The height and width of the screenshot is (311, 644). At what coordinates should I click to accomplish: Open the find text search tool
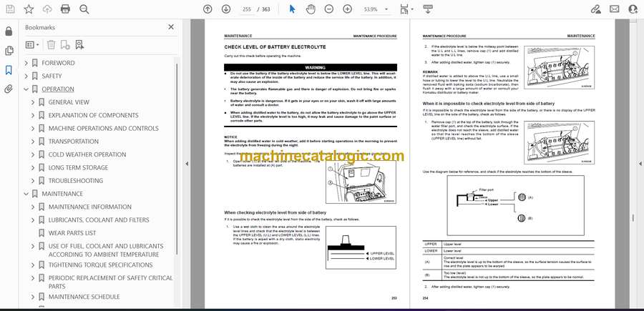[84, 9]
